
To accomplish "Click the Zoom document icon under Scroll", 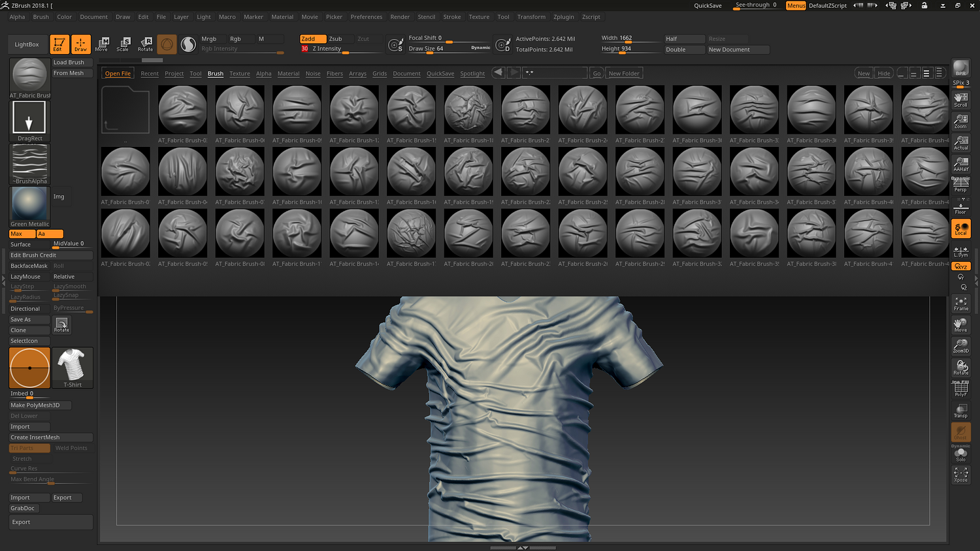I will pyautogui.click(x=961, y=121).
